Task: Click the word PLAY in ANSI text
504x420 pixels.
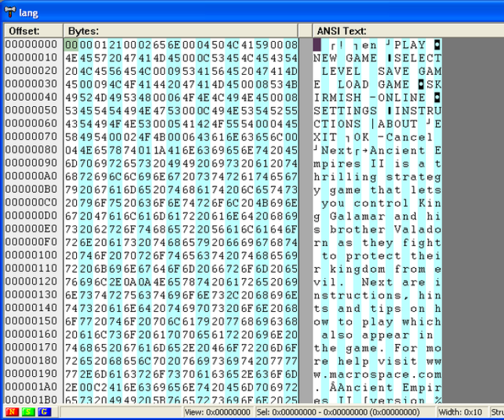Action: pyautogui.click(x=410, y=45)
